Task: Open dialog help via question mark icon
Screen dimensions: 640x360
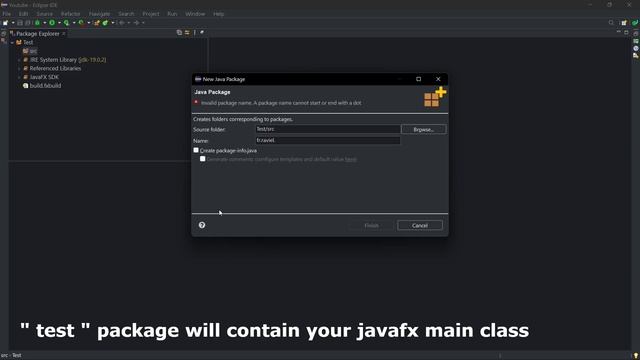Action: (x=202, y=225)
